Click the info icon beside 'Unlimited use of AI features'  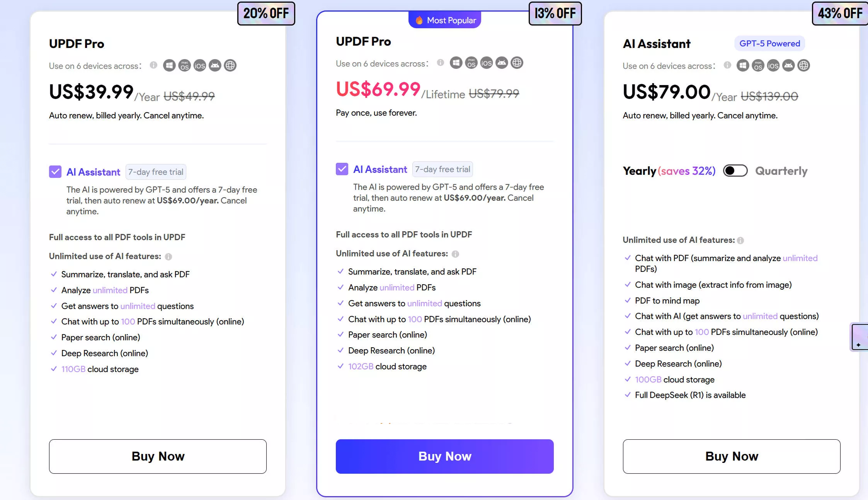[x=168, y=256]
